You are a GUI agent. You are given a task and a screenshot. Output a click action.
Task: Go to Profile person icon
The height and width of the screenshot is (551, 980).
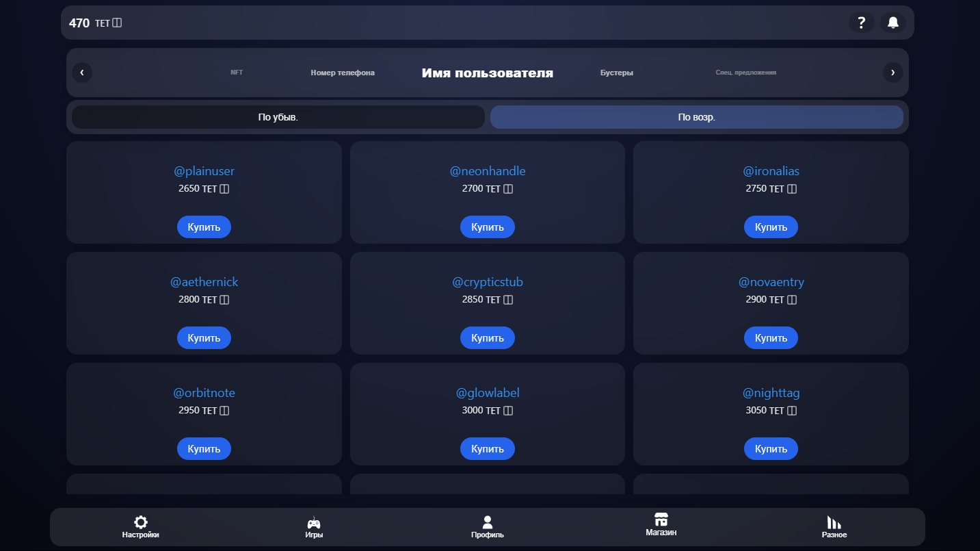coord(487,522)
